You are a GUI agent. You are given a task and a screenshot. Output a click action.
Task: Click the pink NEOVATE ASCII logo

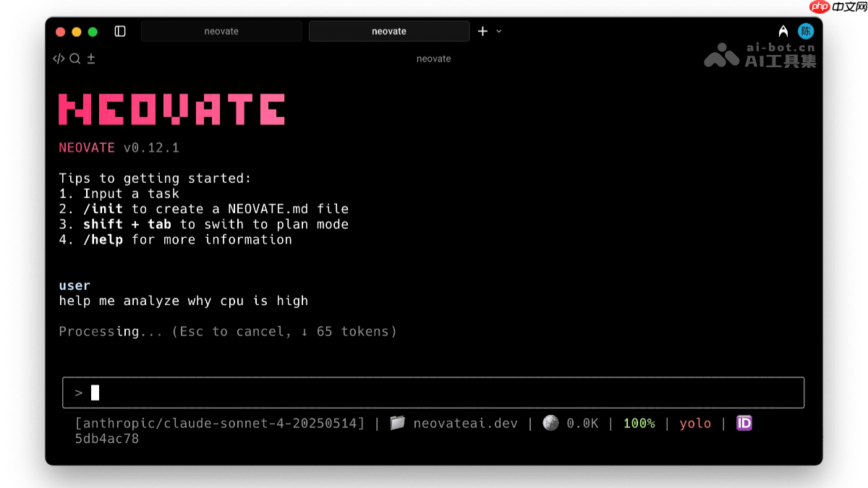(x=171, y=108)
